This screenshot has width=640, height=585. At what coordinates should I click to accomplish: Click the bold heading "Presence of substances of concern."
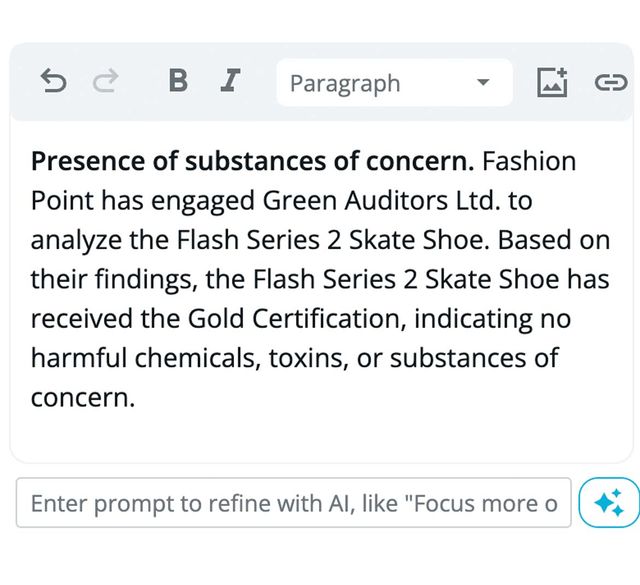252,162
